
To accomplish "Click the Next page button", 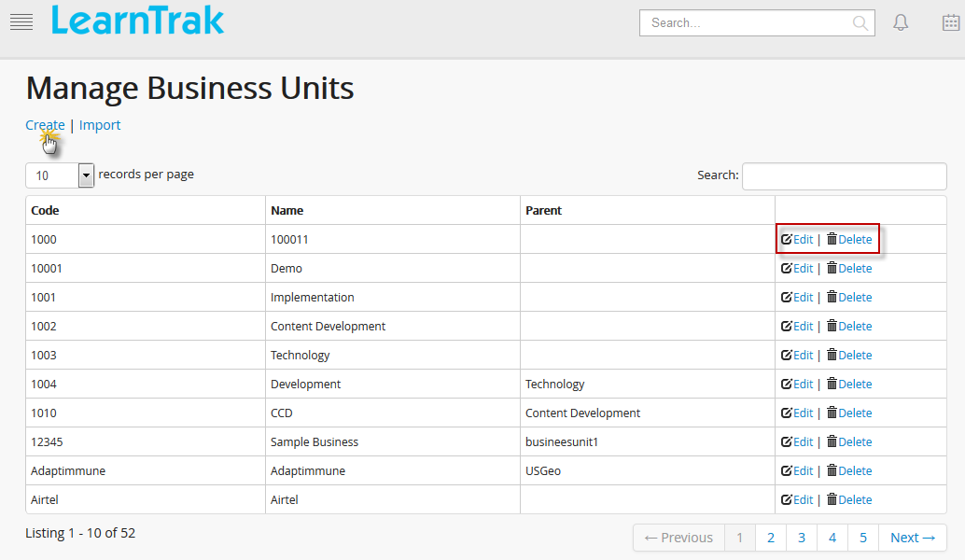I will (912, 538).
